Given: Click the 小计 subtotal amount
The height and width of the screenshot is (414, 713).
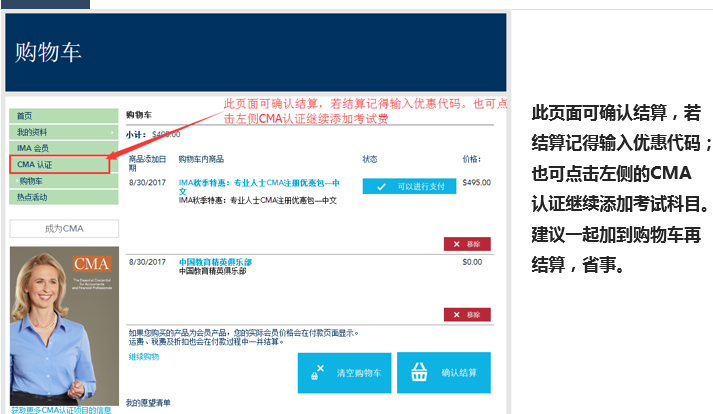Looking at the screenshot, I should pos(166,135).
